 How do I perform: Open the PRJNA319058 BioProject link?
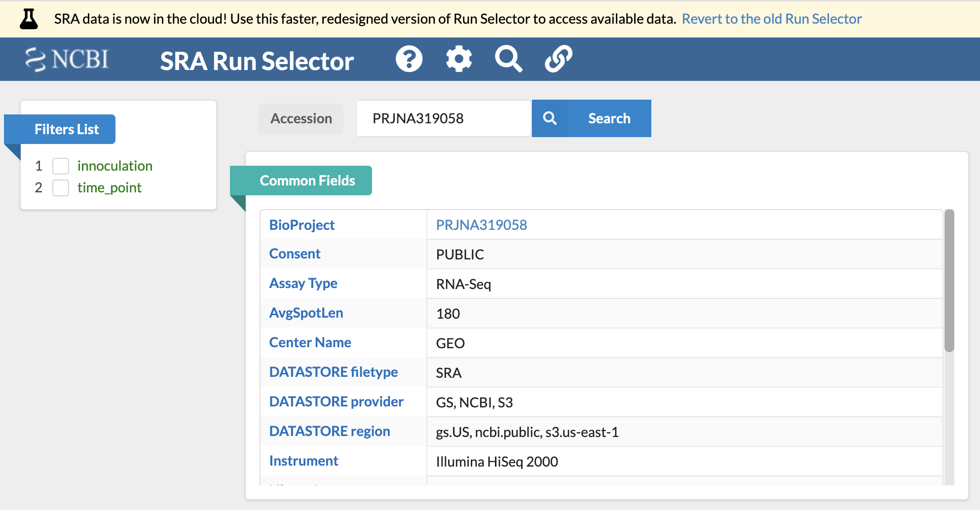481,225
